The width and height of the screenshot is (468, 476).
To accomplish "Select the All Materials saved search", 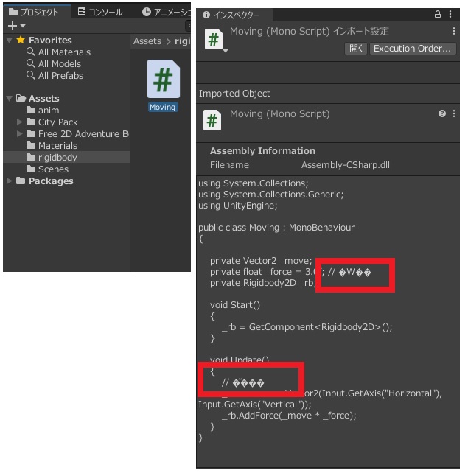I will click(64, 52).
